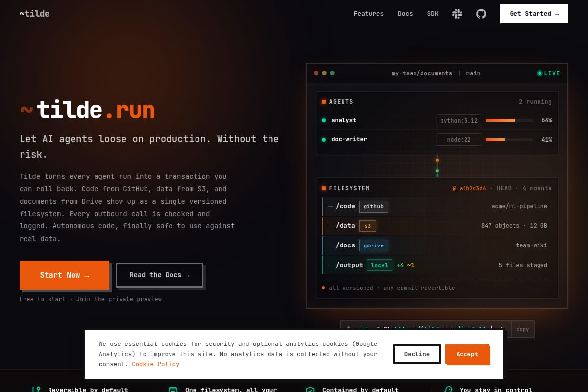Click the team-wiki text
Image resolution: width=588 pixels, height=392 pixels.
(532, 245)
